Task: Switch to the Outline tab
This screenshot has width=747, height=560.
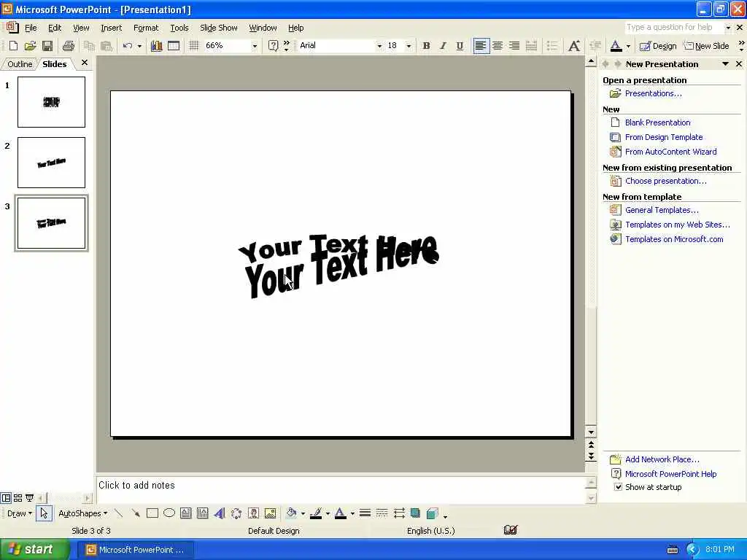Action: [20, 64]
